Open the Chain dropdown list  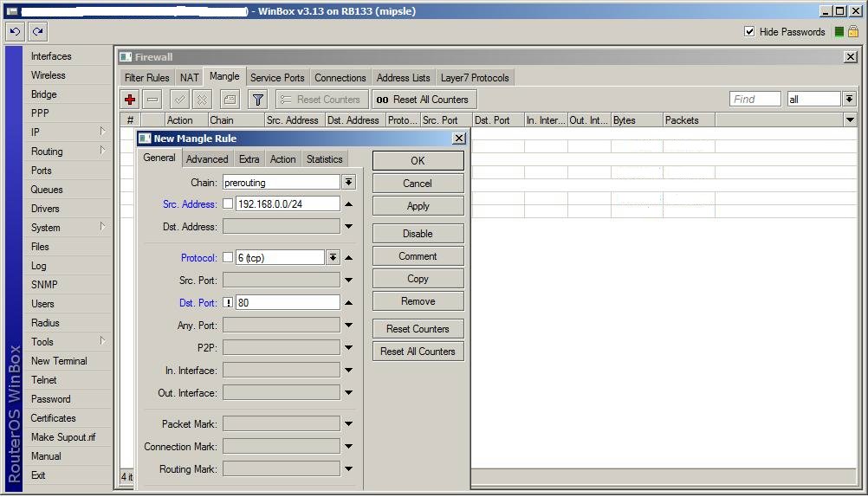pos(348,182)
